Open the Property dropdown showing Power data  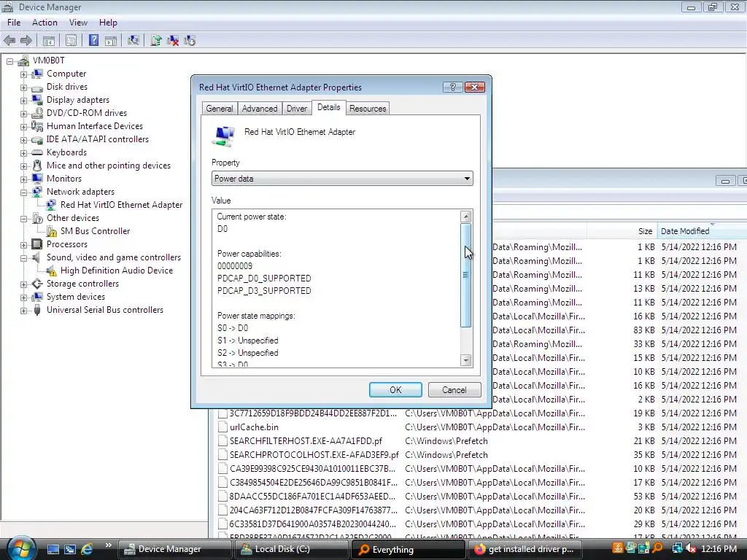point(342,179)
